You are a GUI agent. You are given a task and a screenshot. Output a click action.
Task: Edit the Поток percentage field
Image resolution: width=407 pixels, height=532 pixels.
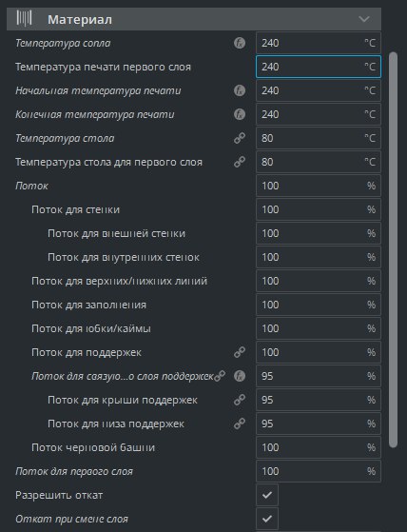coord(319,186)
